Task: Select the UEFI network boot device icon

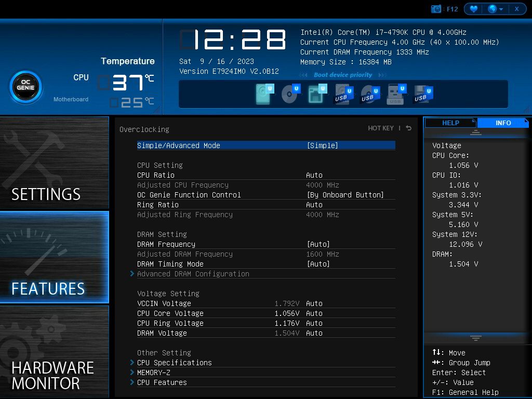Action: pyautogui.click(x=317, y=94)
